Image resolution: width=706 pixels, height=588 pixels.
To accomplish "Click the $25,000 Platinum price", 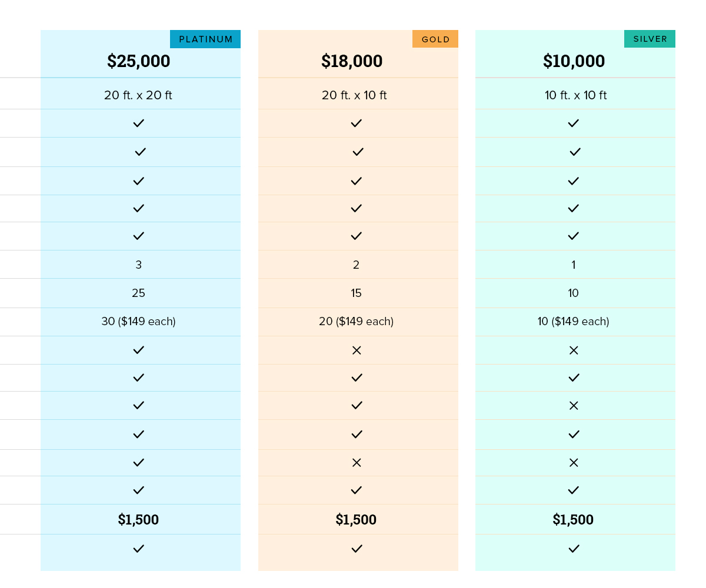I will [139, 61].
